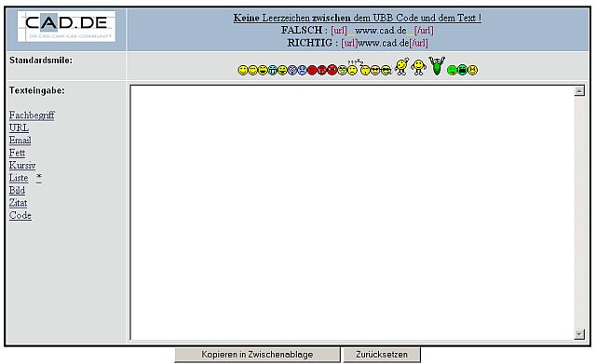Select the Kursiv italic link

[22, 166]
